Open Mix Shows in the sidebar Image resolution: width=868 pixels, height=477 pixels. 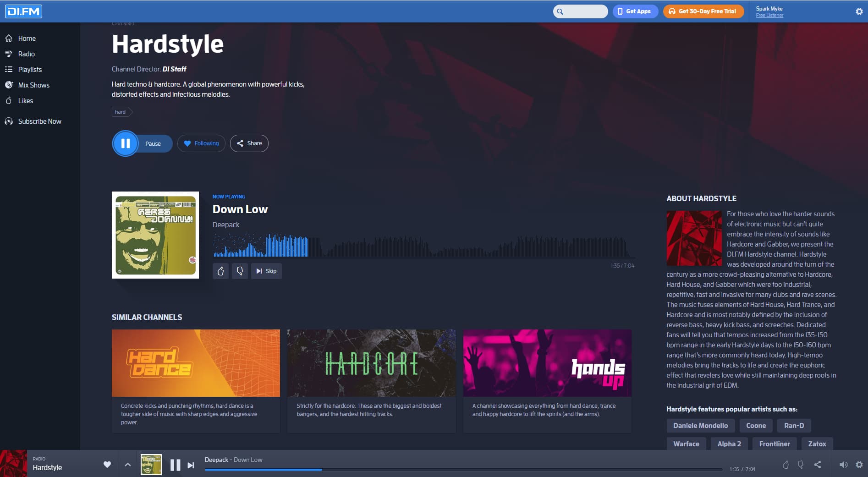pos(33,85)
